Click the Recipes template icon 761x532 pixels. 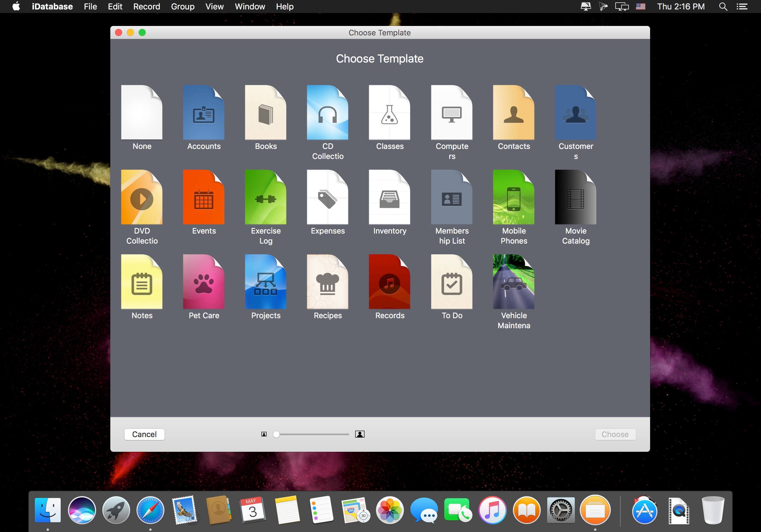[x=327, y=282]
